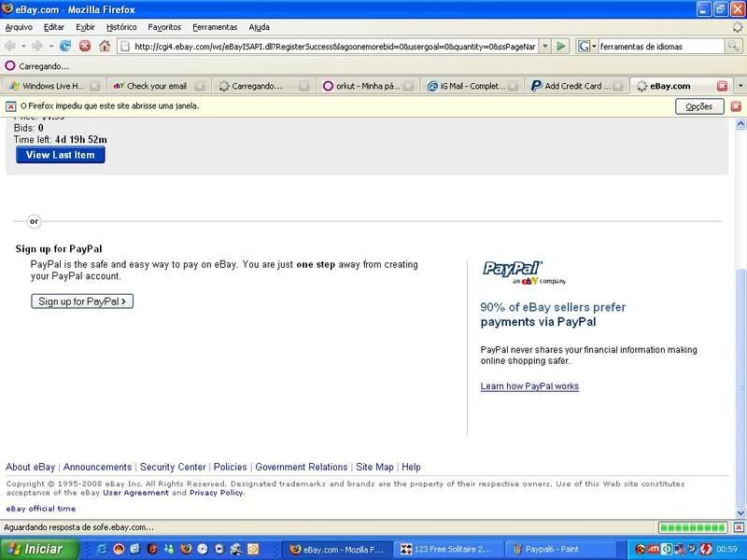
Task: Open the Arquivo menu
Action: coord(19,27)
